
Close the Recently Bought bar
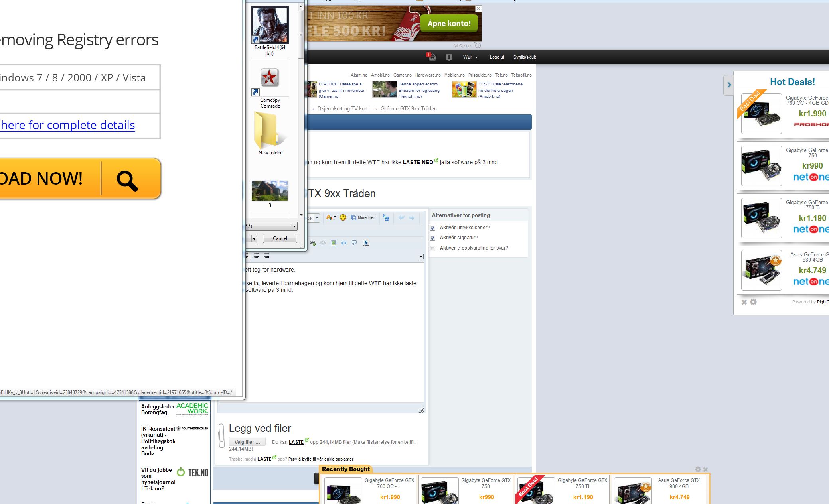click(x=705, y=469)
